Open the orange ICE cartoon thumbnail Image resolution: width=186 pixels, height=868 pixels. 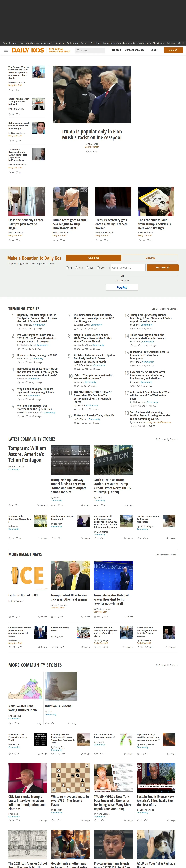[x=28, y=575]
